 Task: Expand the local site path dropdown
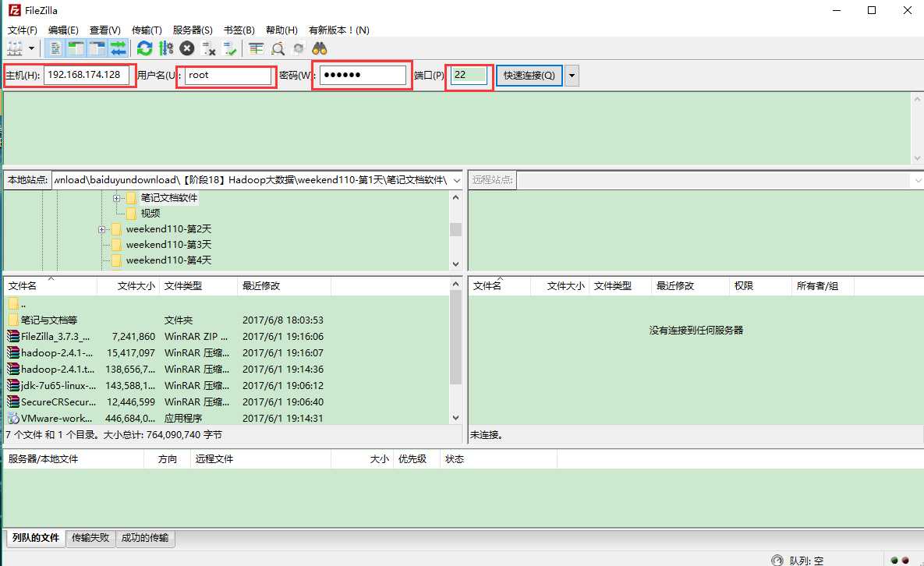coord(457,180)
